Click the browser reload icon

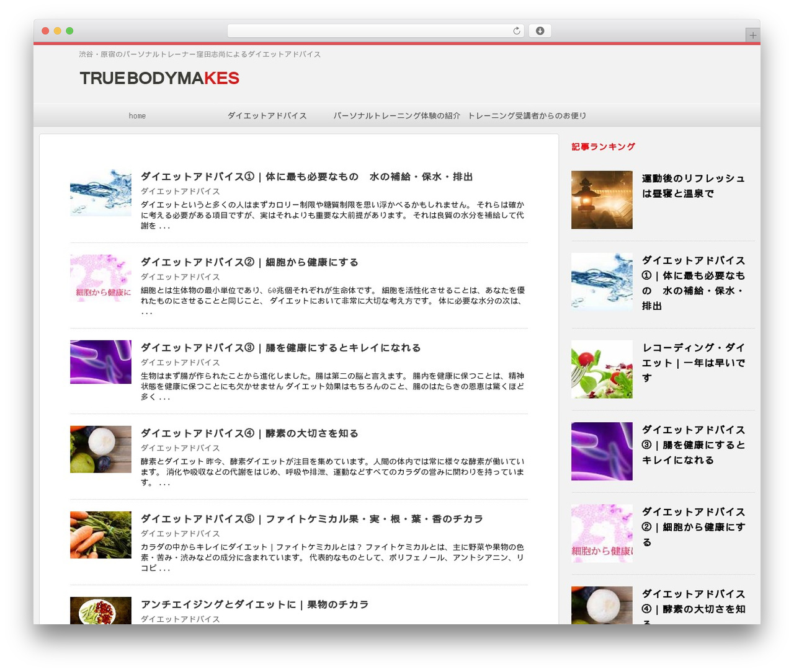516,31
